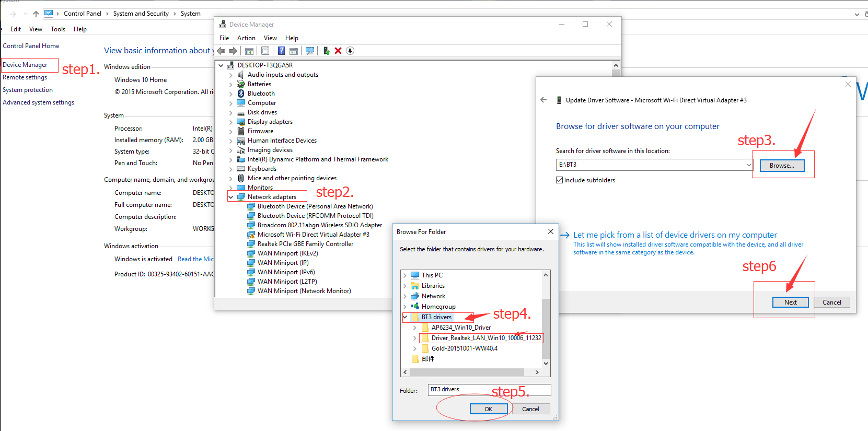
Task: Click the Batteries category icon
Action: [x=241, y=84]
